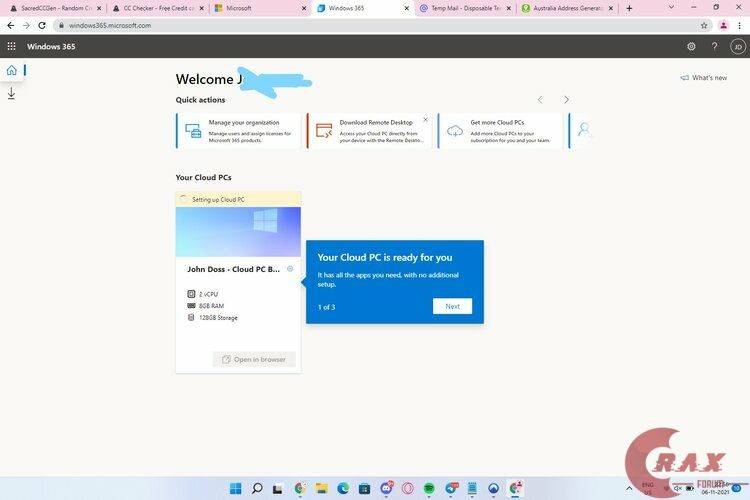Open the JD account avatar menu
The width and height of the screenshot is (750, 500).
tap(738, 46)
